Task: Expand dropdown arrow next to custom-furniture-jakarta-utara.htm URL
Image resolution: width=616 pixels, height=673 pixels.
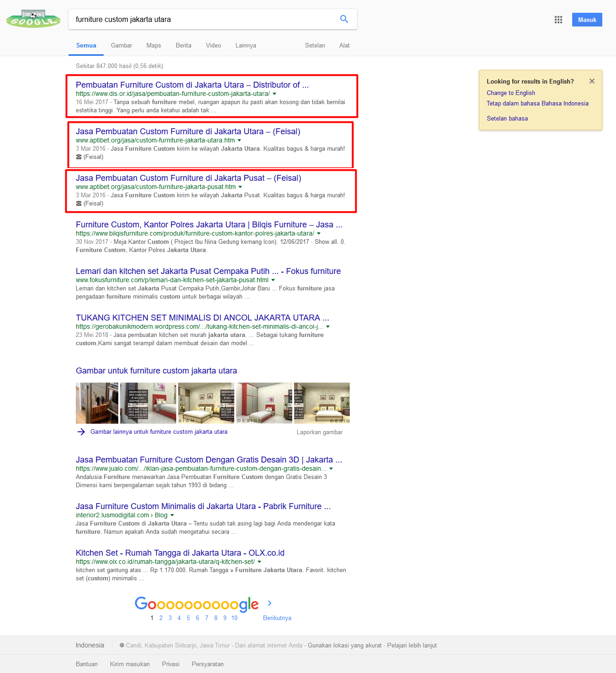Action: [239, 141]
